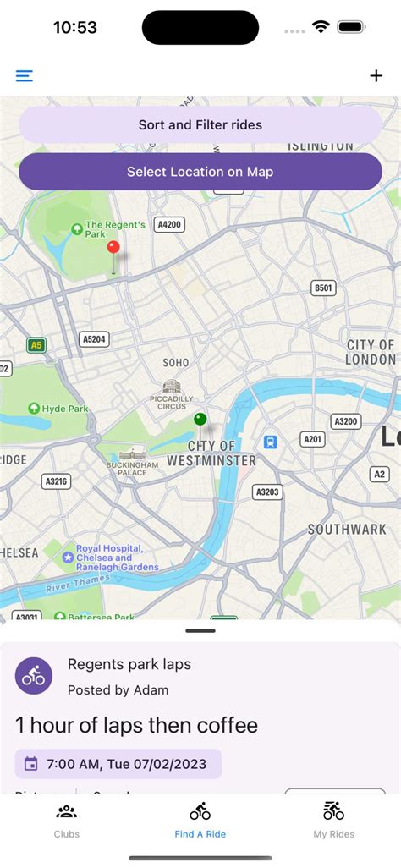Tap the My Rides cyclist icon

point(333,811)
